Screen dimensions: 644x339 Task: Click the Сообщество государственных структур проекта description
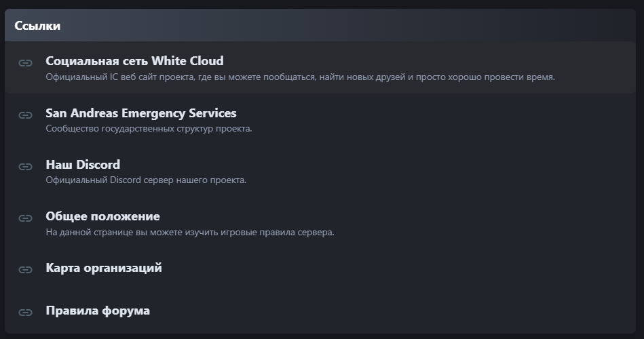pyautogui.click(x=149, y=128)
